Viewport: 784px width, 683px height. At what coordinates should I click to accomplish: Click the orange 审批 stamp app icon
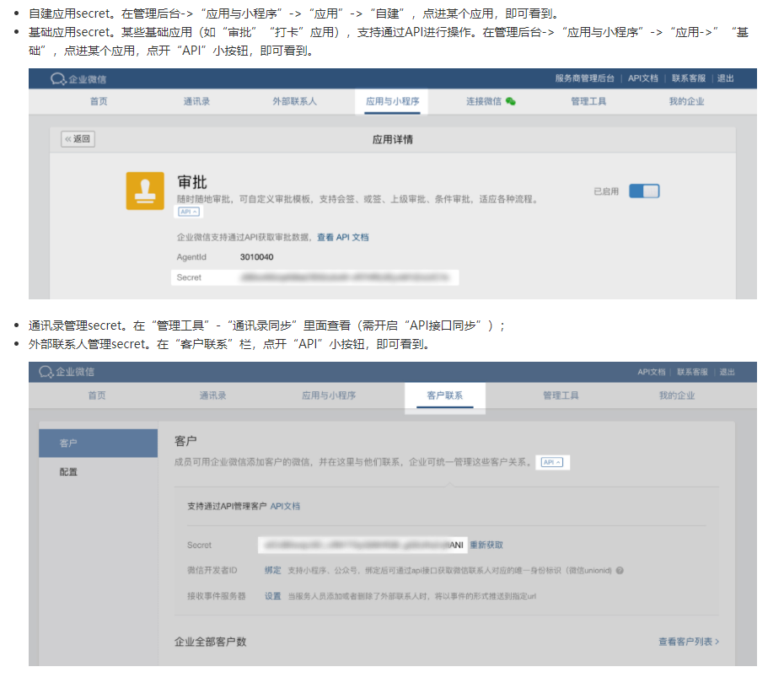[x=145, y=191]
